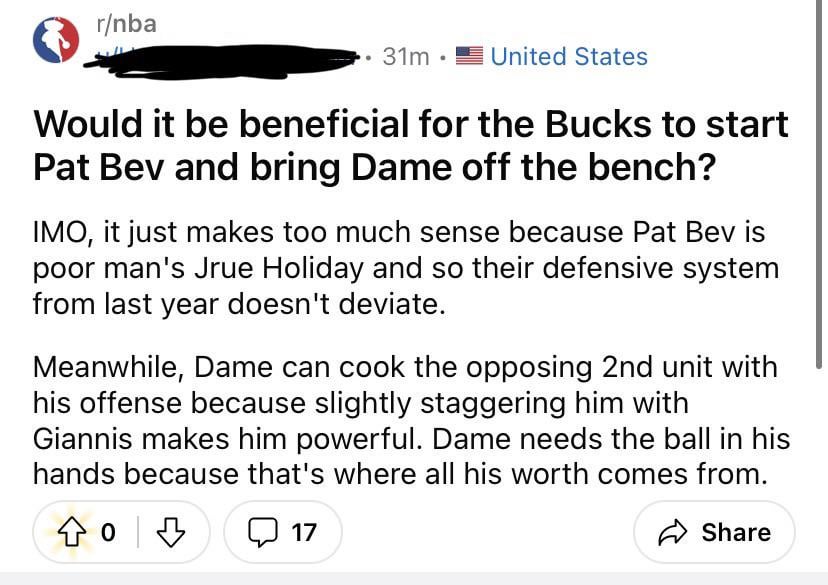Screen dimensions: 828x585
Task: Click the United States location link
Action: click(x=568, y=57)
